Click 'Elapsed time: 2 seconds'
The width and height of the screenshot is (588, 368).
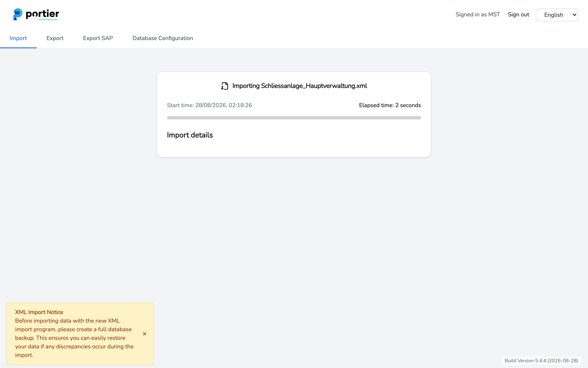(x=390, y=105)
